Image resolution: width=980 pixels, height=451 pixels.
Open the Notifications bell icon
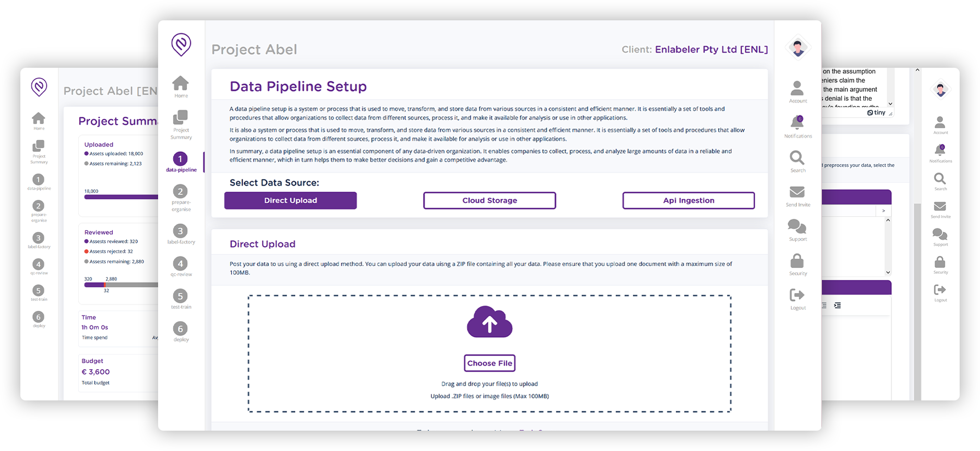pyautogui.click(x=797, y=123)
